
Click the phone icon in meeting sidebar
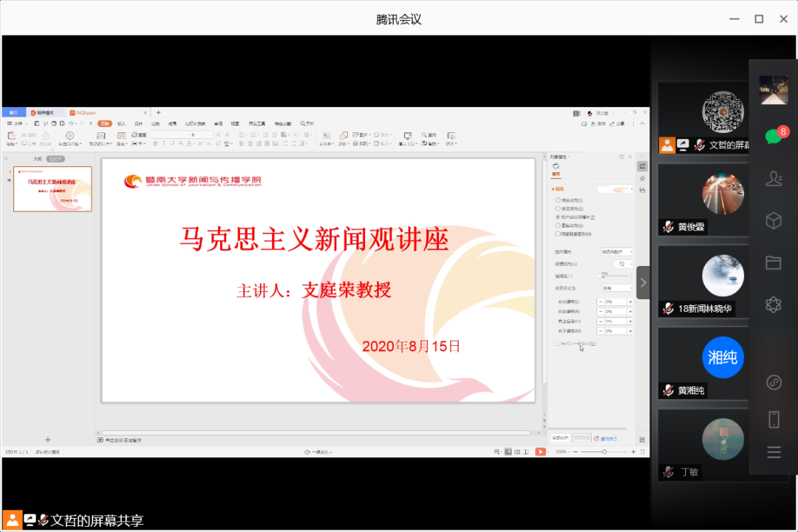pos(774,420)
